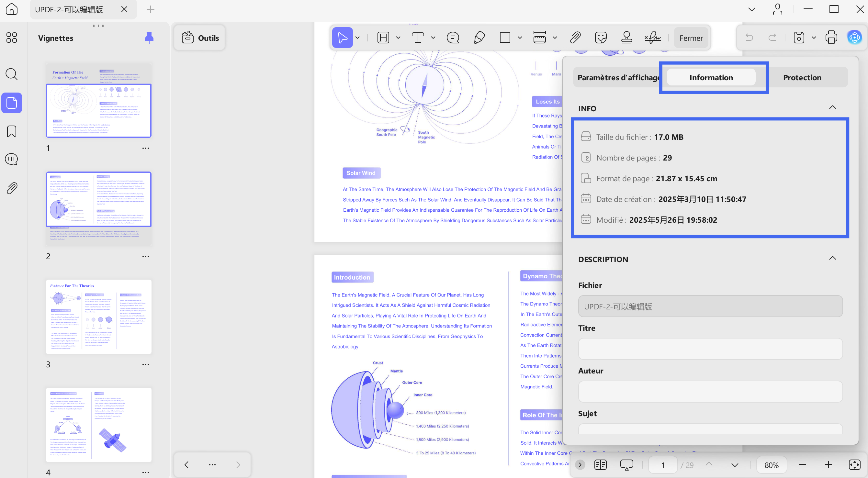Pin the Vignettes panel
Viewport: 868px width, 478px height.
(149, 38)
